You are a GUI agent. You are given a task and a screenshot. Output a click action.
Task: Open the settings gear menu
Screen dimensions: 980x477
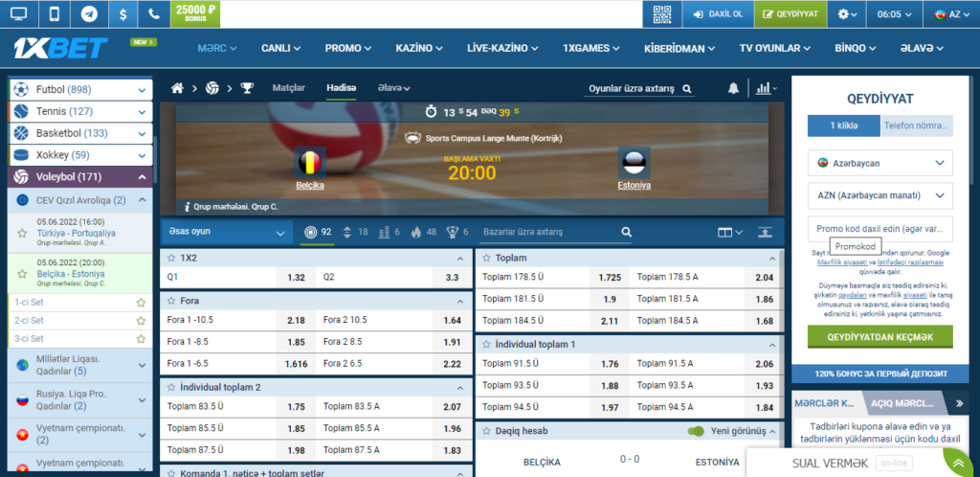[848, 13]
